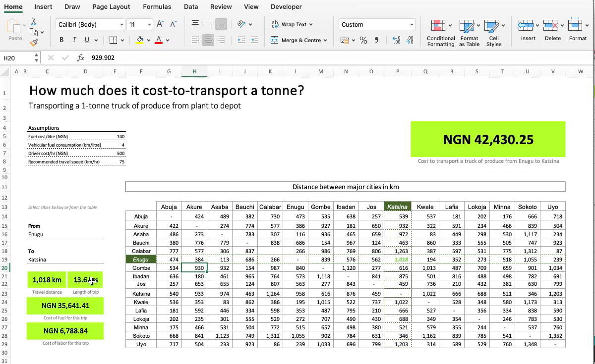The height and width of the screenshot is (364, 595).
Task: Select the From city cell Enugu
Action: tap(66, 234)
